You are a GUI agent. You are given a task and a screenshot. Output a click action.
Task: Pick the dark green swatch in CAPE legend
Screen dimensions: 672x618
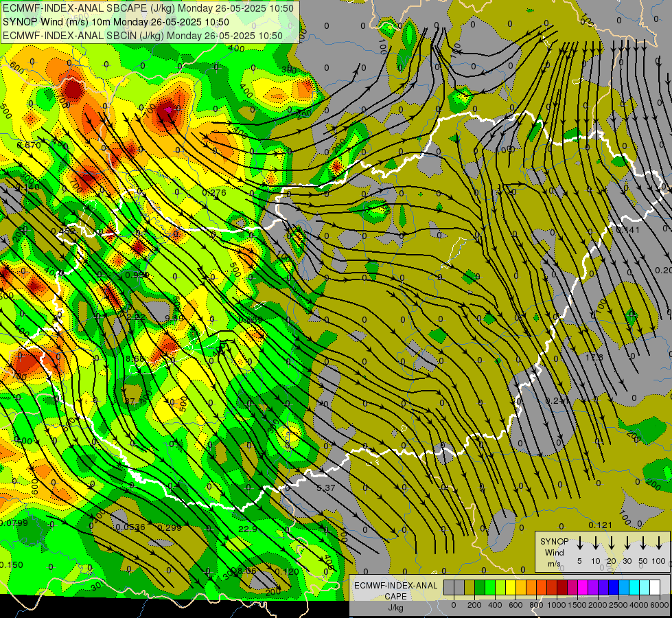(480, 587)
